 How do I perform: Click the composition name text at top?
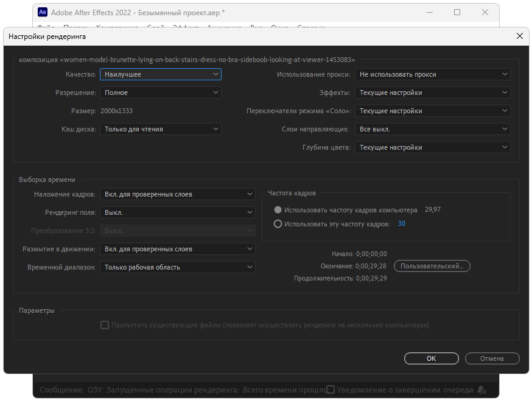point(187,60)
